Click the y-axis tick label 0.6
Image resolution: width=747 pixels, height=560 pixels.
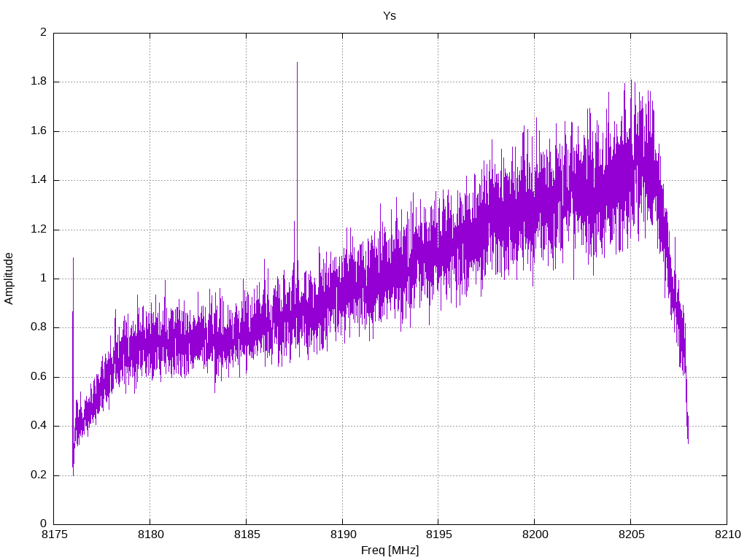39,377
